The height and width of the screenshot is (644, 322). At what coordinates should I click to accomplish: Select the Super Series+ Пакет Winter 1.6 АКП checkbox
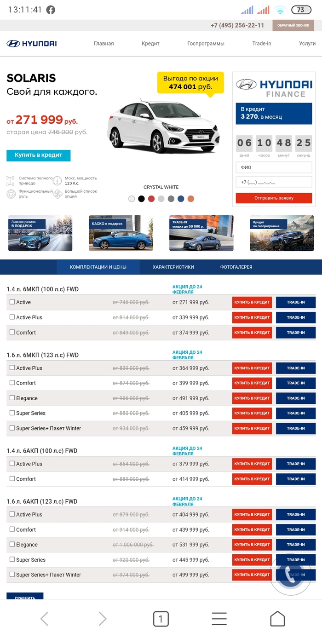pos(12,575)
